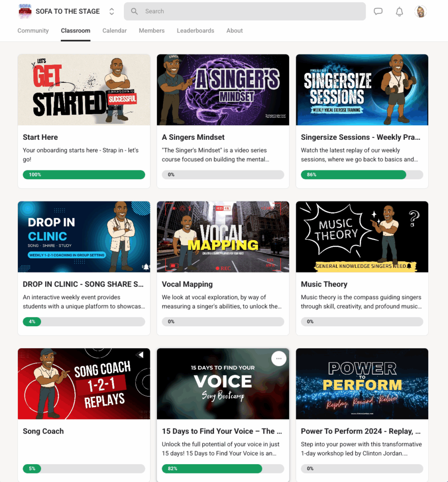Screen dimensions: 448x482
Task: Open the user profile avatar
Action: pos(420,12)
